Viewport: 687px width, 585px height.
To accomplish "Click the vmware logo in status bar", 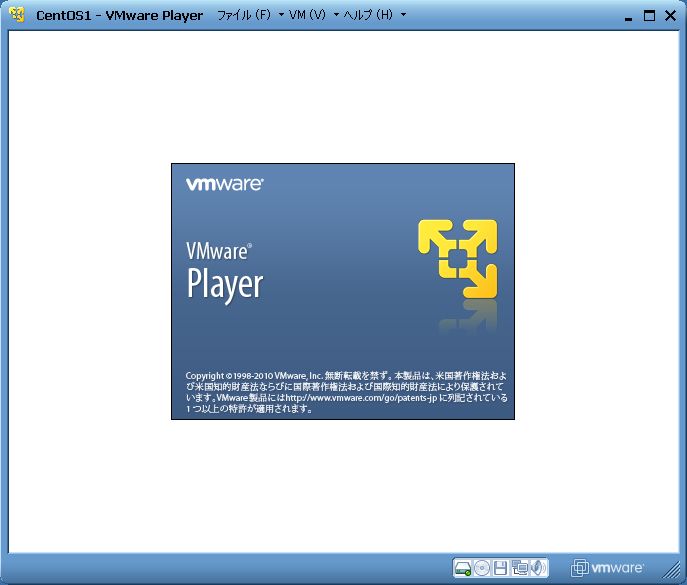I will [607, 568].
